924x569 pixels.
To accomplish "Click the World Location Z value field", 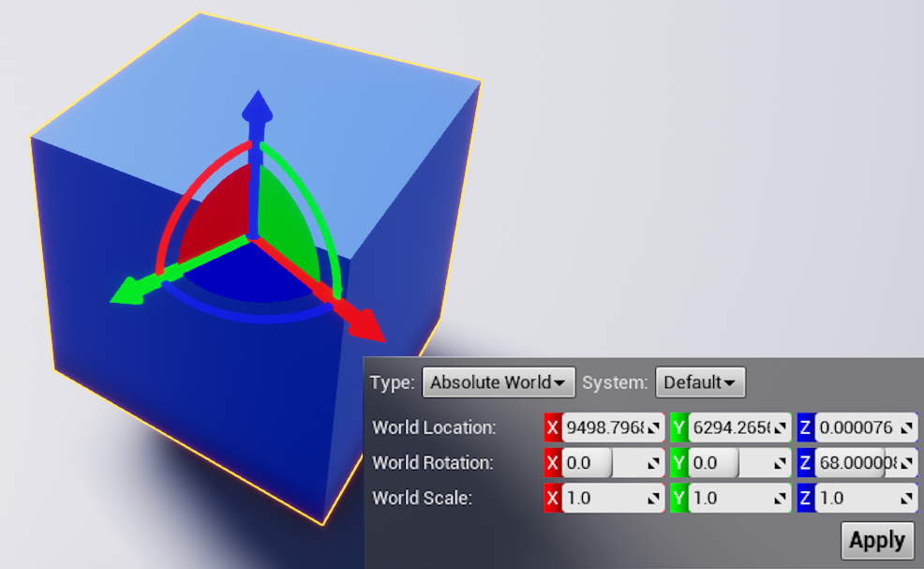I will pos(855,427).
